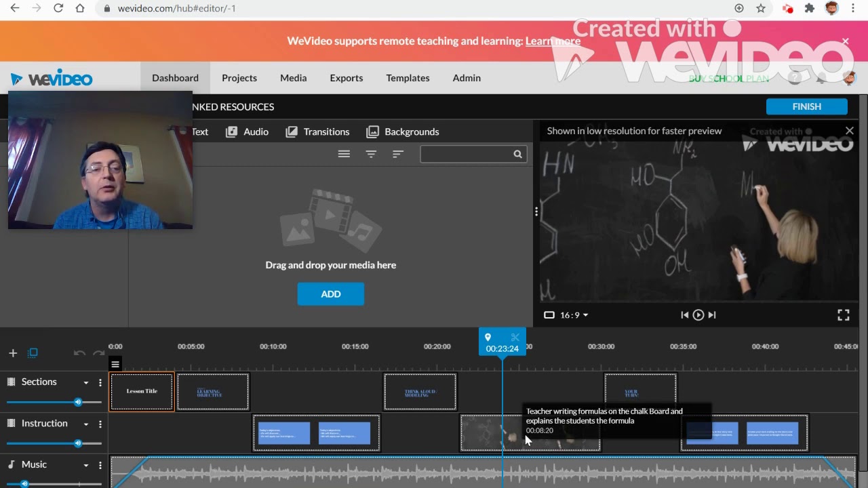Open the media sort order icon
Image resolution: width=868 pixels, height=488 pixels.
tap(398, 154)
